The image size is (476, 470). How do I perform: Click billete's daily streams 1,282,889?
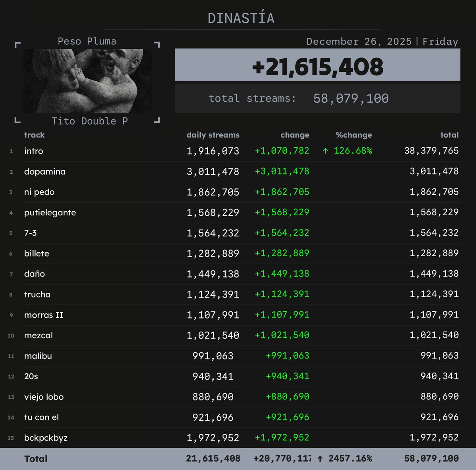(213, 253)
